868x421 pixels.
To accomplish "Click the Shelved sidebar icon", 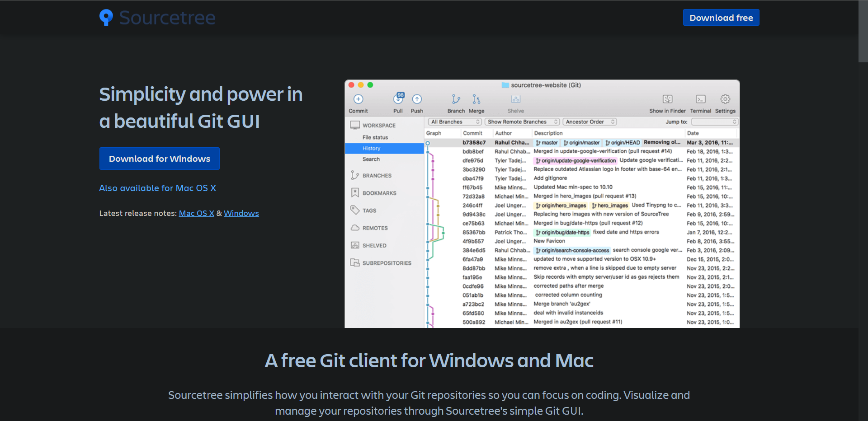I will [x=355, y=245].
